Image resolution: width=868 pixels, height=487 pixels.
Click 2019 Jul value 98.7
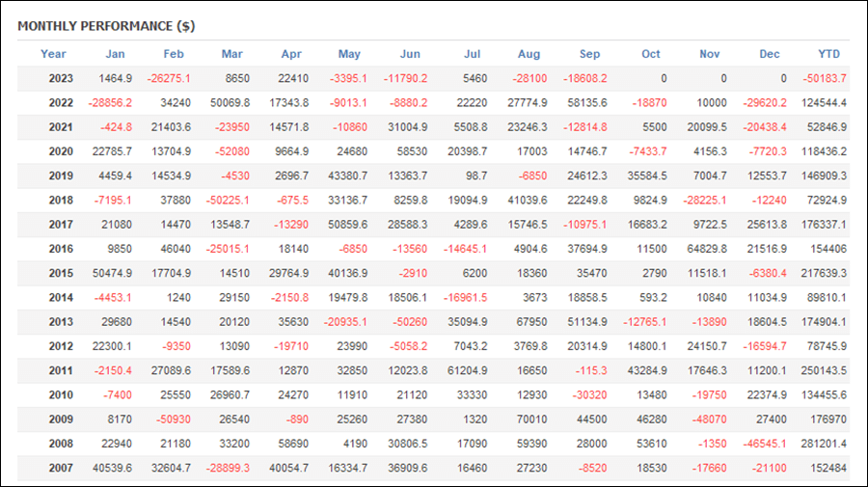[x=476, y=176]
